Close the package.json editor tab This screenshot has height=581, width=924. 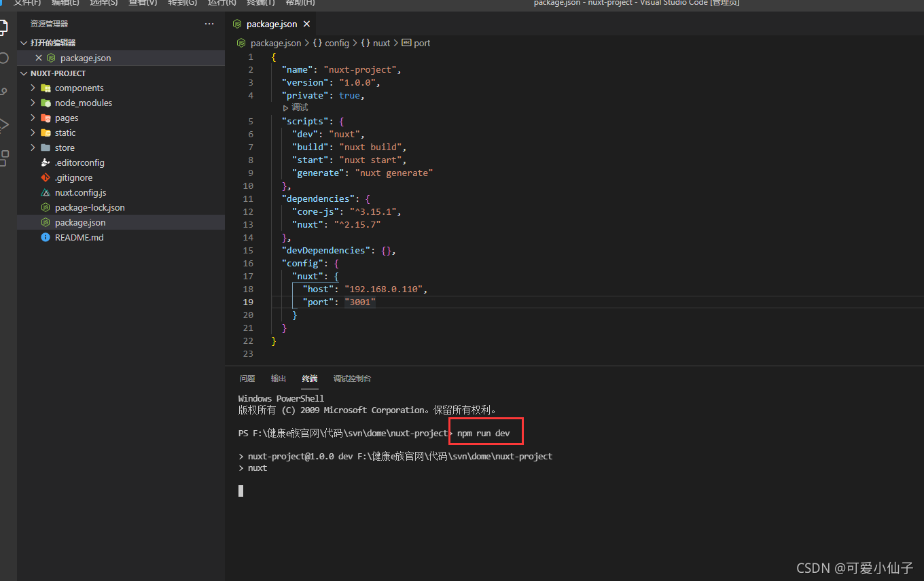pyautogui.click(x=306, y=23)
